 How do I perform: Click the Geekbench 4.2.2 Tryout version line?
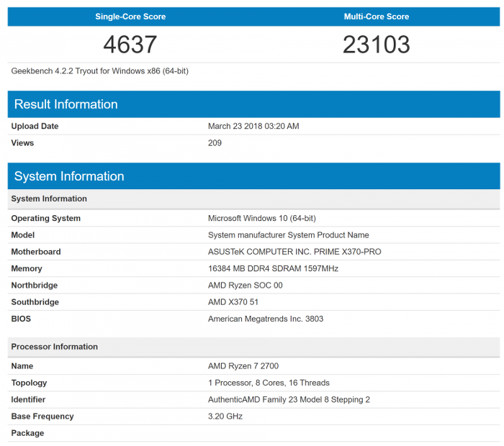point(99,71)
